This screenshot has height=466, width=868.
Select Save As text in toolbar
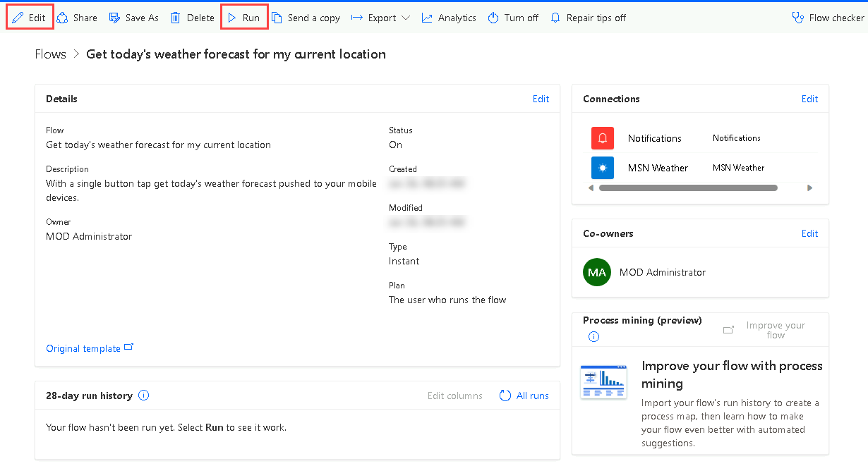pyautogui.click(x=142, y=18)
